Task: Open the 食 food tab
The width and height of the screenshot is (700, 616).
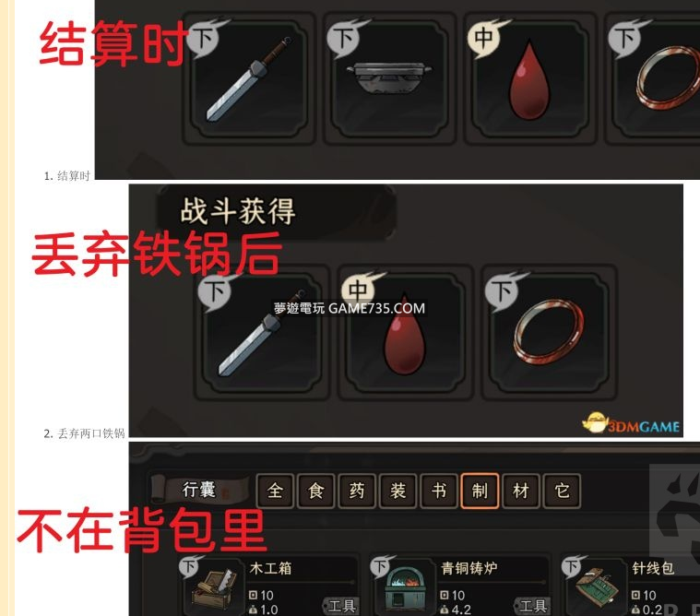Action: click(315, 491)
